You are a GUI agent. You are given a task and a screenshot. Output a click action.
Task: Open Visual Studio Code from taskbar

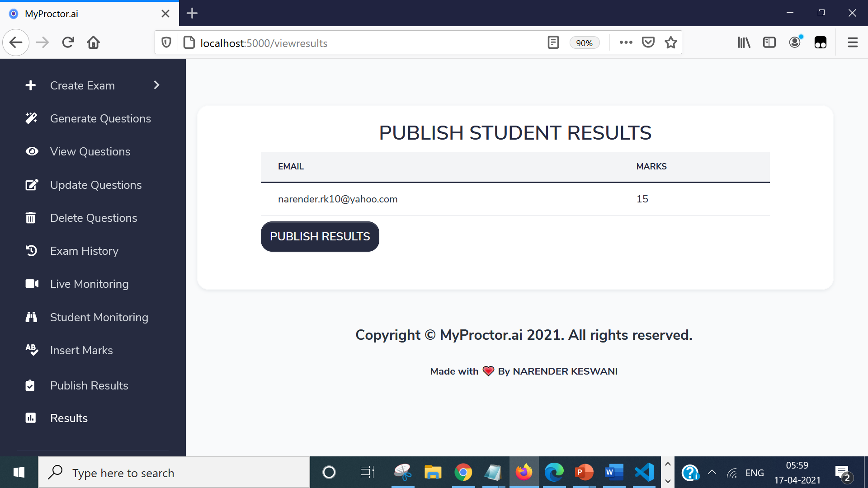point(644,473)
